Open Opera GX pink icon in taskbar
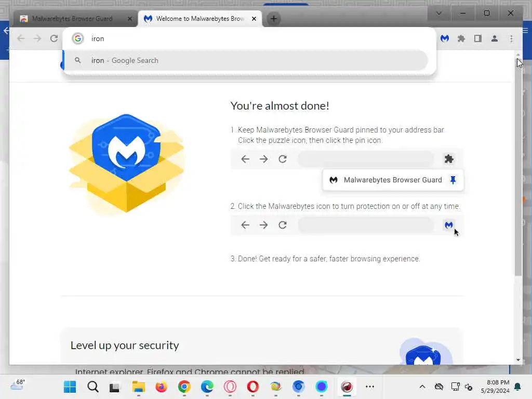 230,387
